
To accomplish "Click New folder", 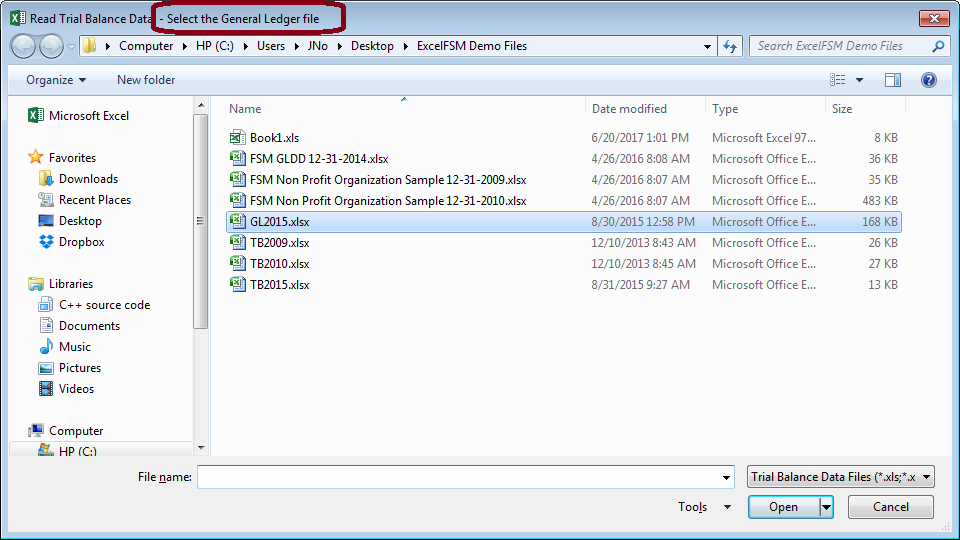I will [146, 80].
